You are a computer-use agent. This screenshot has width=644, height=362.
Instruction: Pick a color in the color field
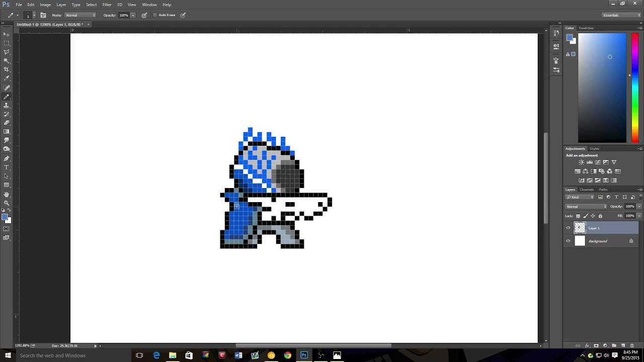[x=602, y=88]
